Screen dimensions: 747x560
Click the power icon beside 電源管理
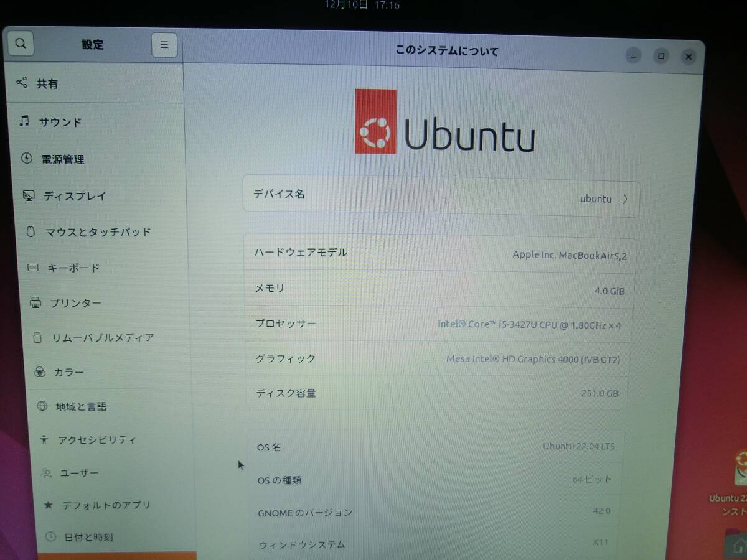point(26,158)
